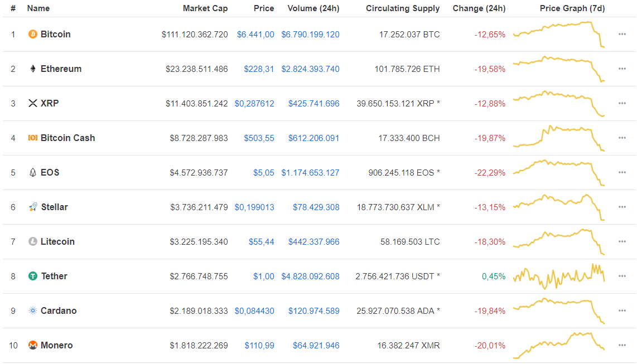The width and height of the screenshot is (637, 364).
Task: Click the Cardano logo icon
Action: 32,310
